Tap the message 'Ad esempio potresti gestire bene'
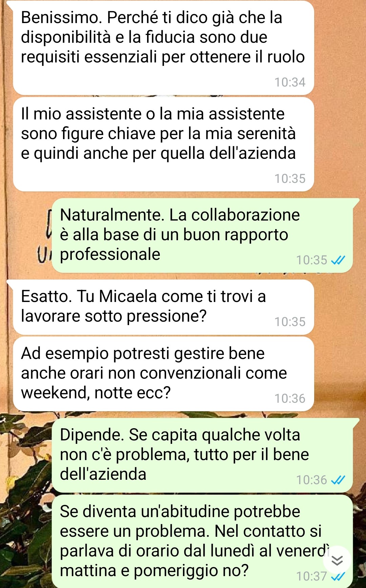This screenshot has width=366, height=588. [163, 374]
